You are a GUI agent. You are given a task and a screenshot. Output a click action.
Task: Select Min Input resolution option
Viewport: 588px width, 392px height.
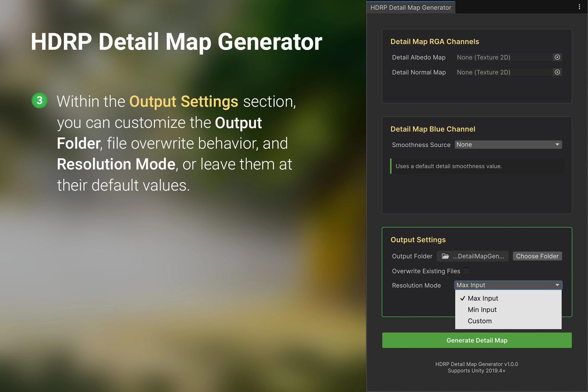482,310
